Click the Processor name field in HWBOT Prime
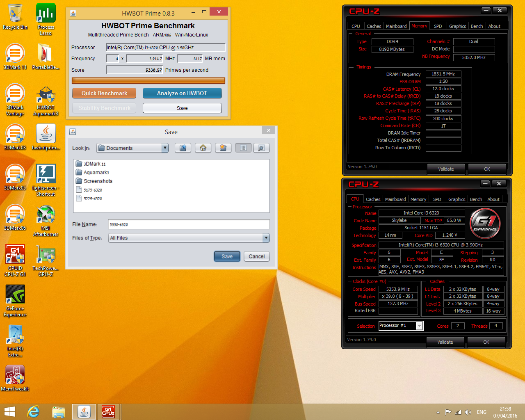The height and width of the screenshot is (420, 525). coord(166,48)
